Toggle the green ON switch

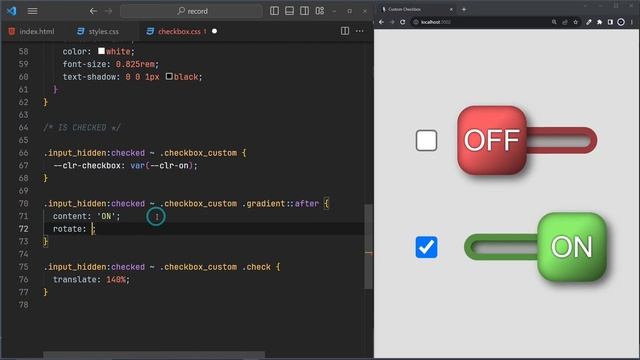coord(535,247)
